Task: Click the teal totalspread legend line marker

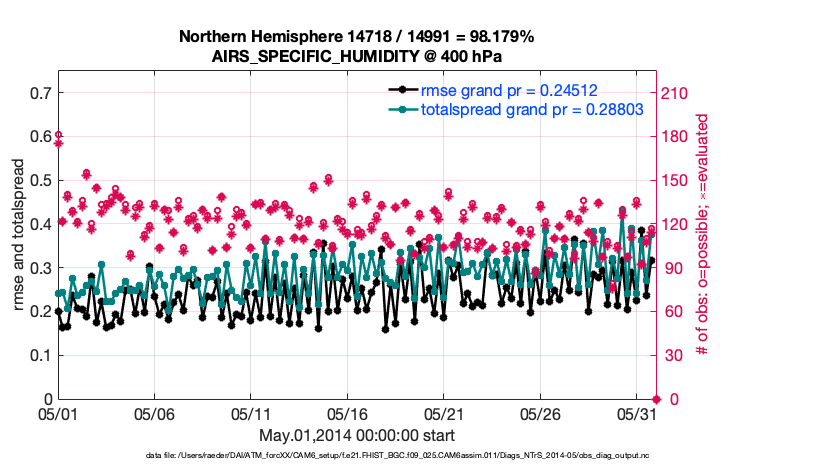Action: (403, 108)
